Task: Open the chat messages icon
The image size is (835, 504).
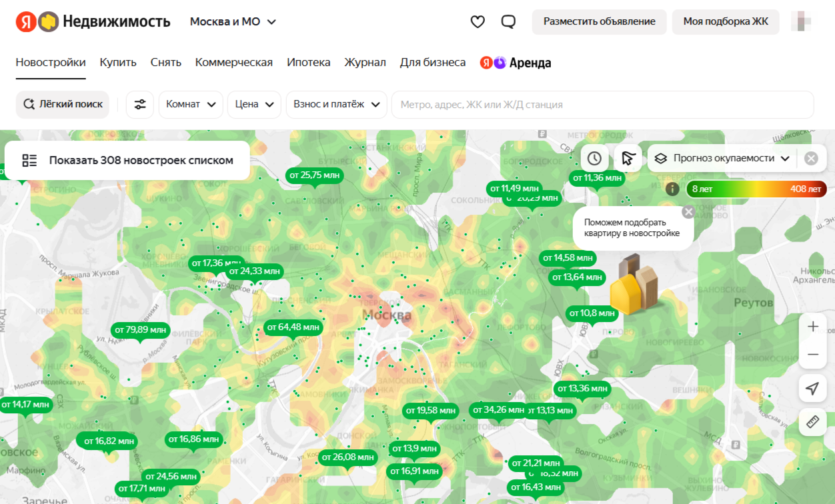Action: click(x=508, y=22)
